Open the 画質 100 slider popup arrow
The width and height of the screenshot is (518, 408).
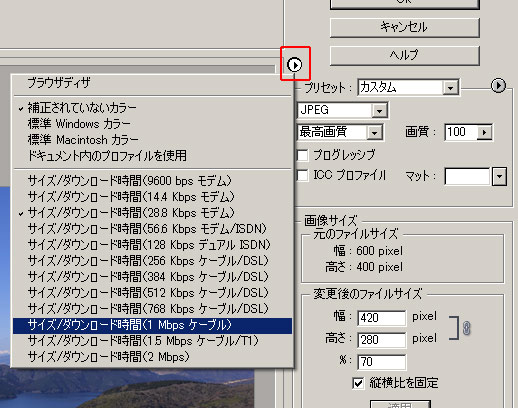[x=484, y=132]
